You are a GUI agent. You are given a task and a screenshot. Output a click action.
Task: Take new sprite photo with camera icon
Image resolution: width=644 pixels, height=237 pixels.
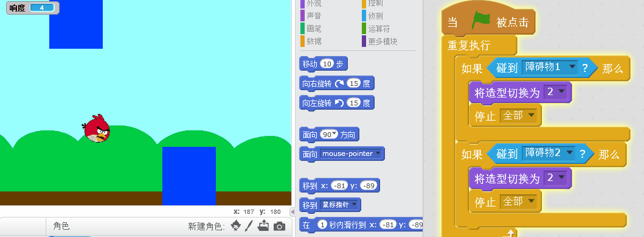coord(279,226)
